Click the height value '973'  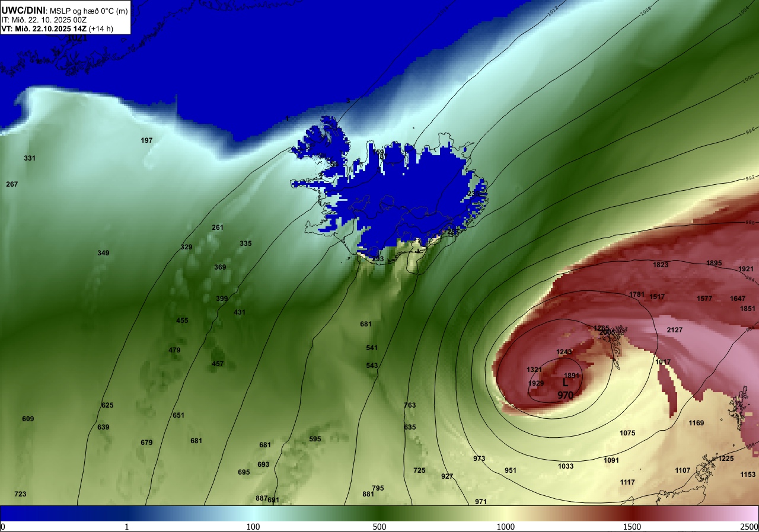(x=479, y=459)
